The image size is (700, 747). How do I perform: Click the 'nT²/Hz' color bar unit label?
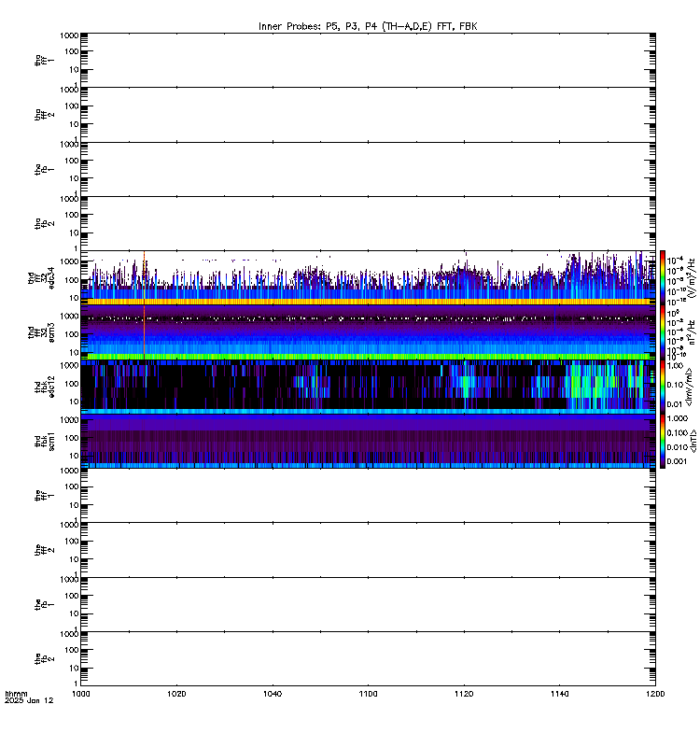tap(692, 332)
